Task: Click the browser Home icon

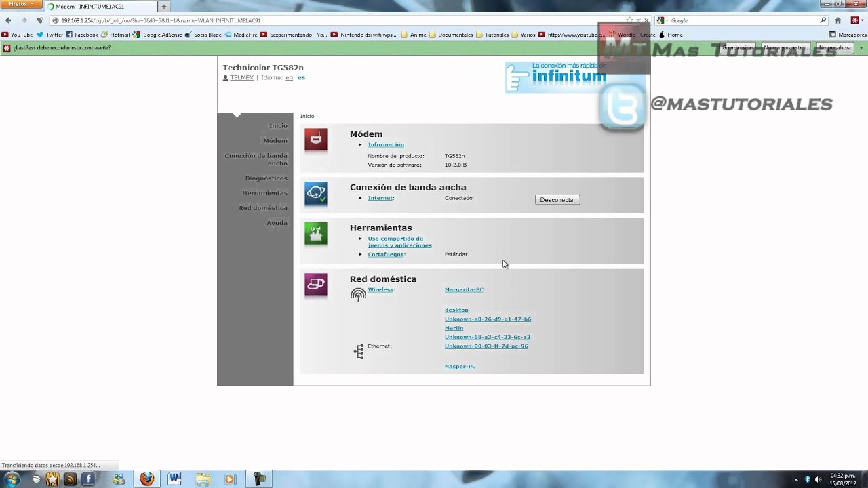Action: [x=838, y=20]
